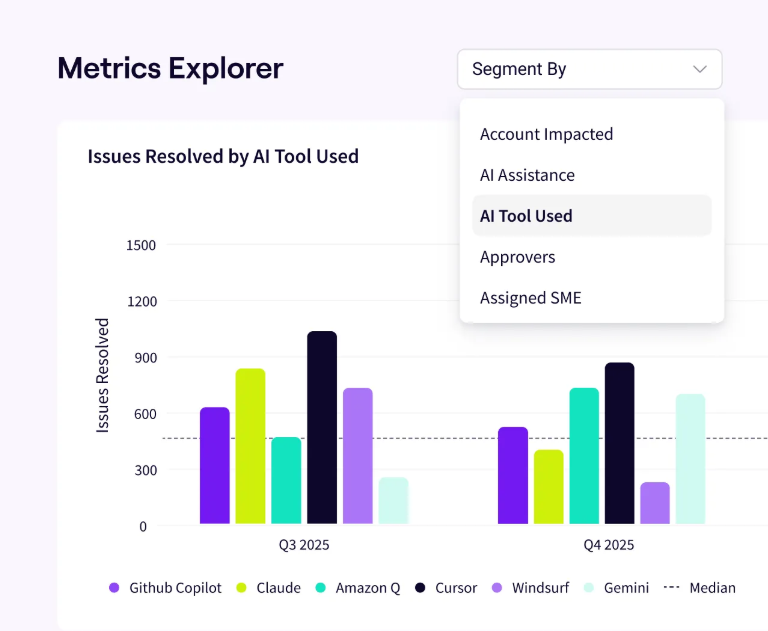Pick Approvers in the dropdown menu

[x=592, y=257]
